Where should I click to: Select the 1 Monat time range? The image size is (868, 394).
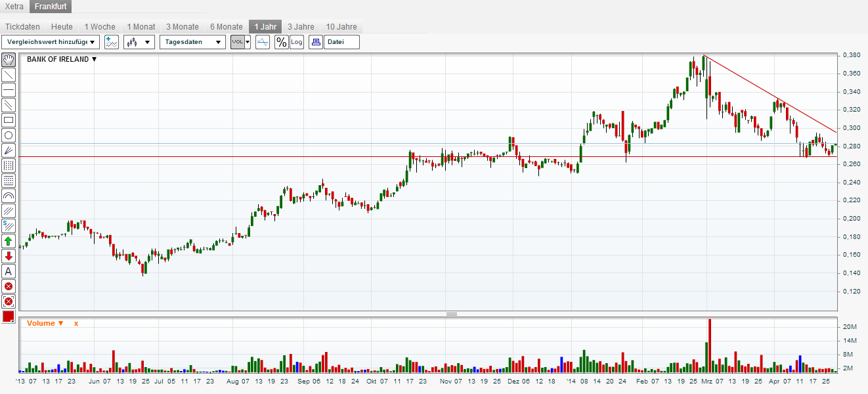(141, 27)
